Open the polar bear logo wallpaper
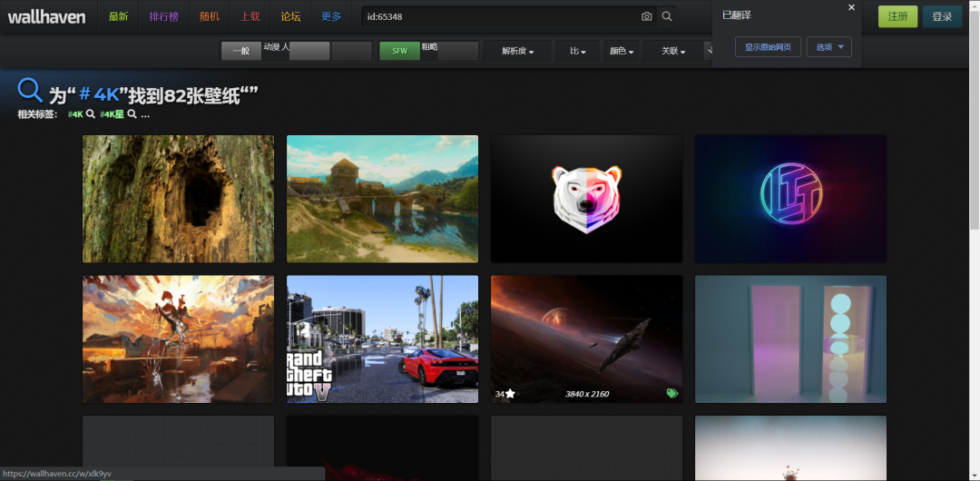 point(586,199)
